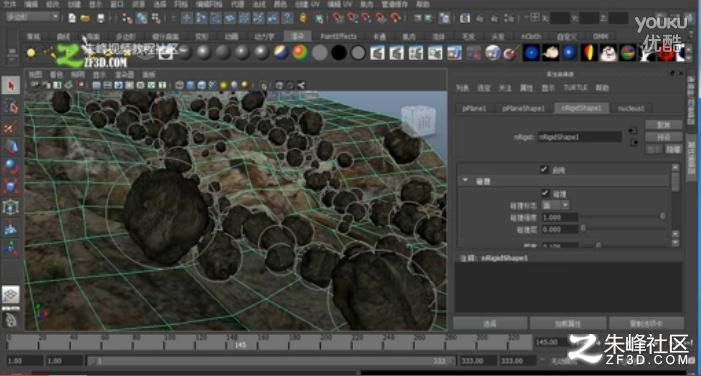The height and width of the screenshot is (376, 701).
Task: Click frame marker 145 on the timeline
Action: [x=241, y=345]
